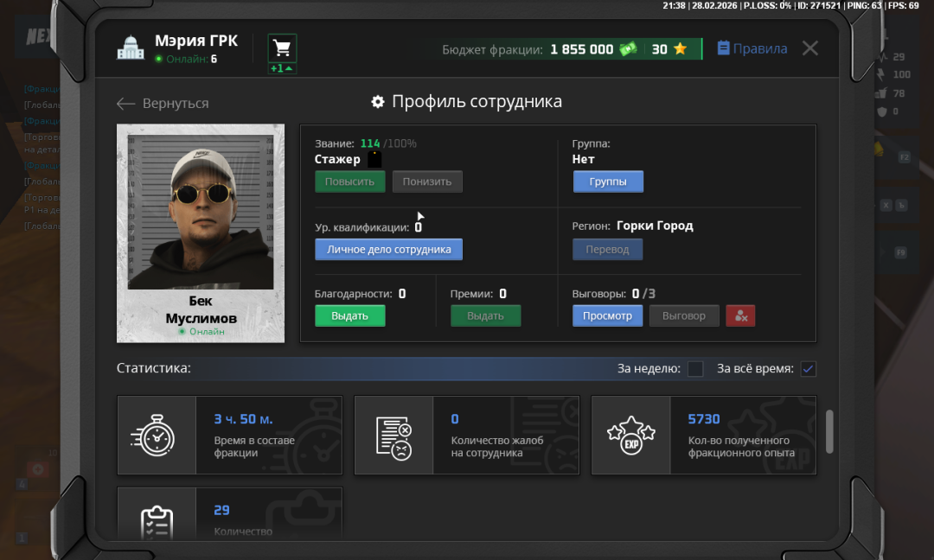The height and width of the screenshot is (560, 934).
Task: Click the shopping cart icon
Action: [282, 48]
